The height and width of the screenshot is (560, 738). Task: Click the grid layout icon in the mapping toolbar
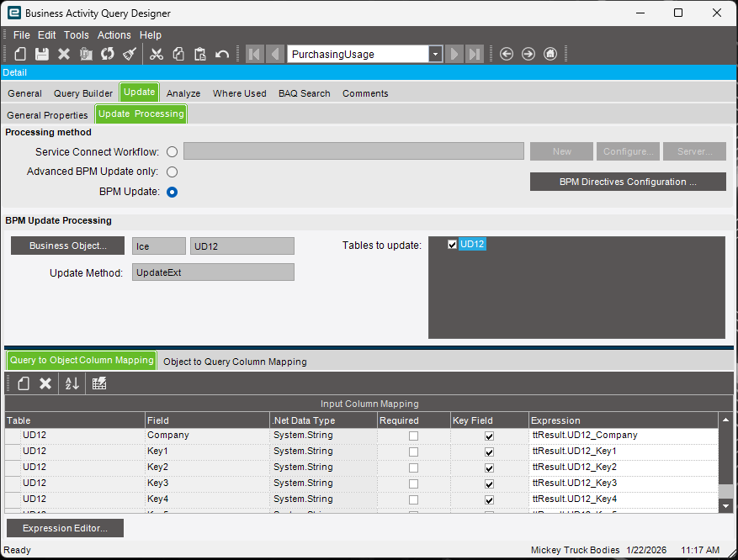[99, 383]
